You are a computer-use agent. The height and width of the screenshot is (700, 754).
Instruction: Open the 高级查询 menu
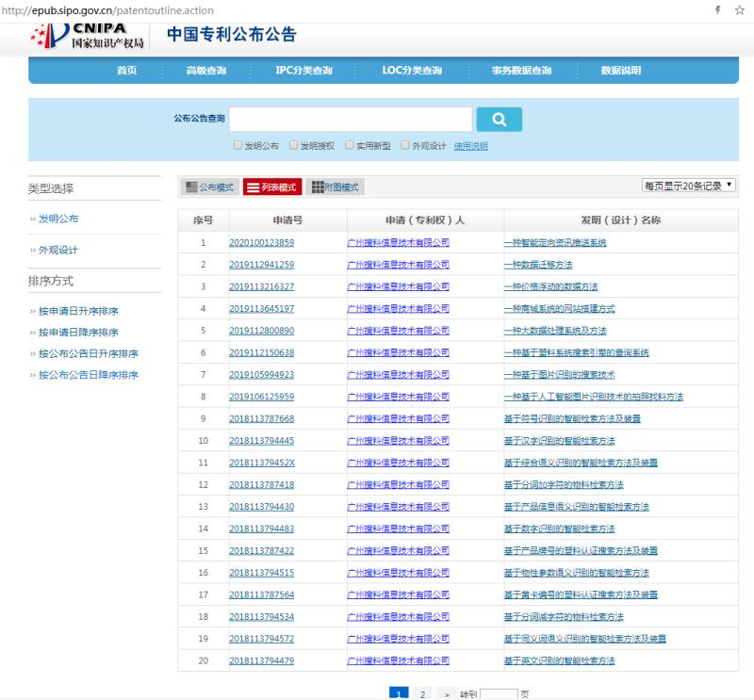[x=205, y=71]
